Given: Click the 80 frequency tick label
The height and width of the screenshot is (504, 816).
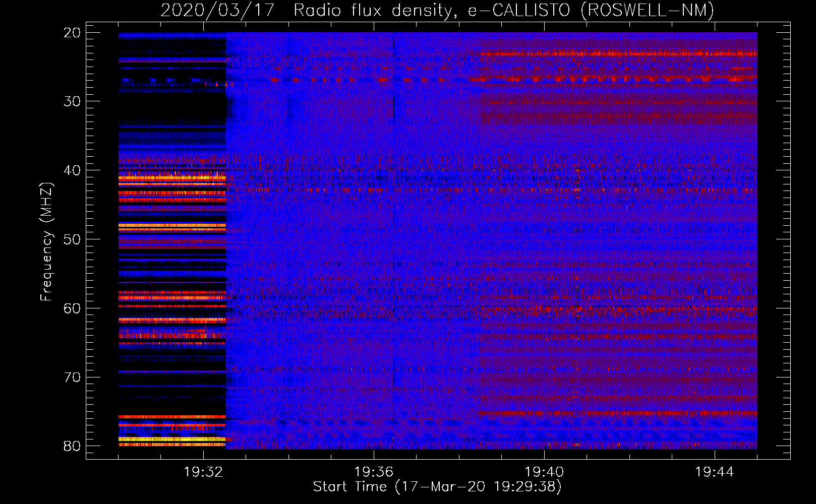Looking at the screenshot, I should tap(72, 446).
